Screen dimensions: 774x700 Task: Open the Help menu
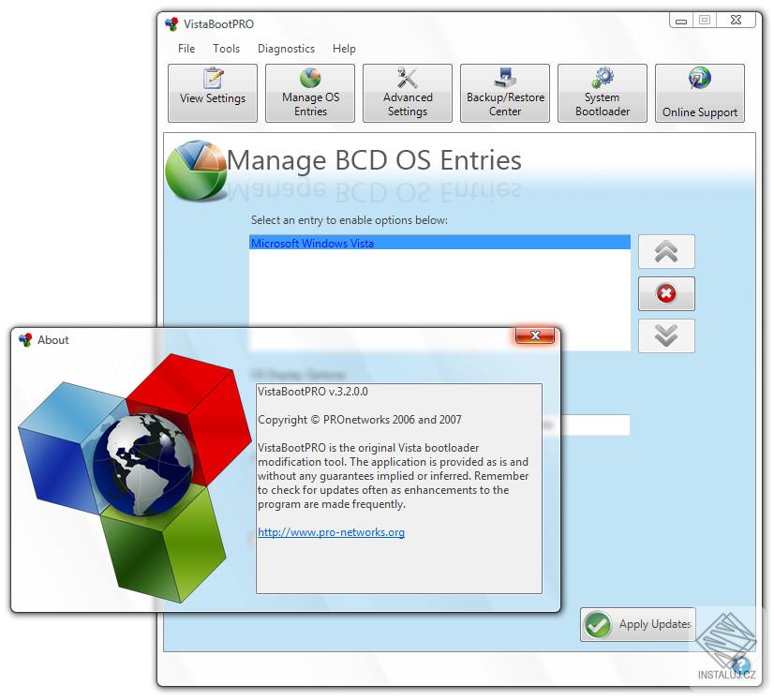(344, 49)
